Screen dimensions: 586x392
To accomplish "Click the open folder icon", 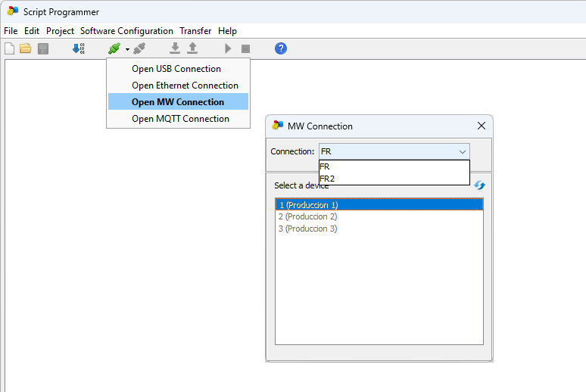I will [x=26, y=48].
